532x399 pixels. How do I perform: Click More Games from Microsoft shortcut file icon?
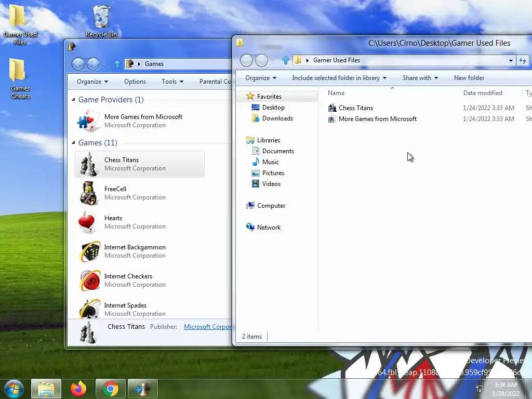pyautogui.click(x=332, y=119)
